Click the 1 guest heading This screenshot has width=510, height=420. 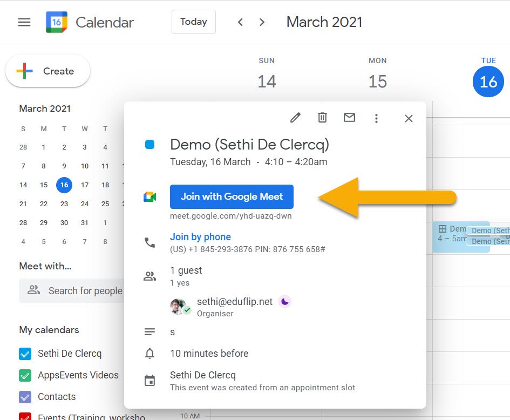(186, 270)
